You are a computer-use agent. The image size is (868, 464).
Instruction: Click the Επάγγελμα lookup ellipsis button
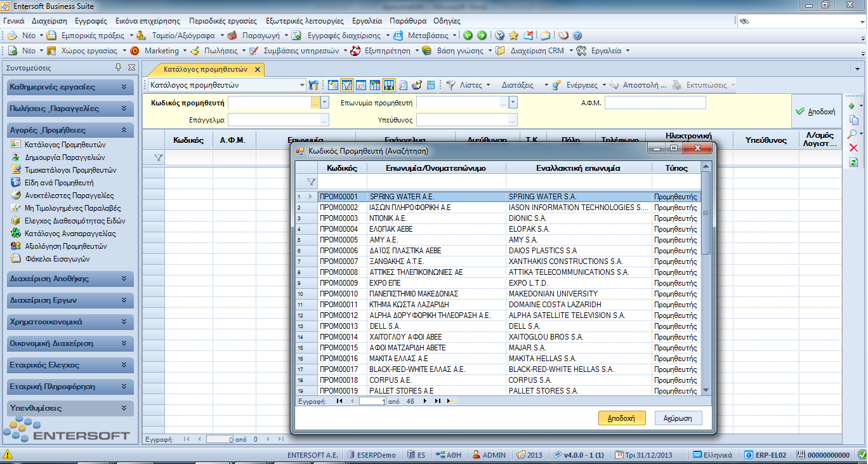coord(324,120)
